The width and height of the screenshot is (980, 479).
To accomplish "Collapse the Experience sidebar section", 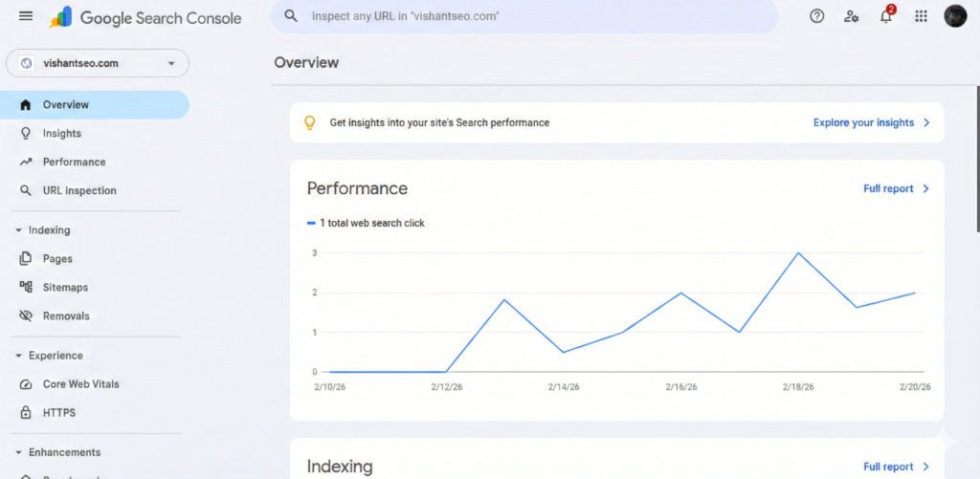I will 19,356.
